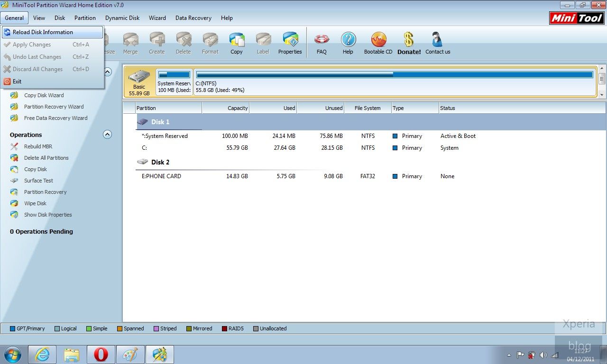This screenshot has width=607, height=364.
Task: Open Opera browser from the taskbar
Action: coord(101,355)
